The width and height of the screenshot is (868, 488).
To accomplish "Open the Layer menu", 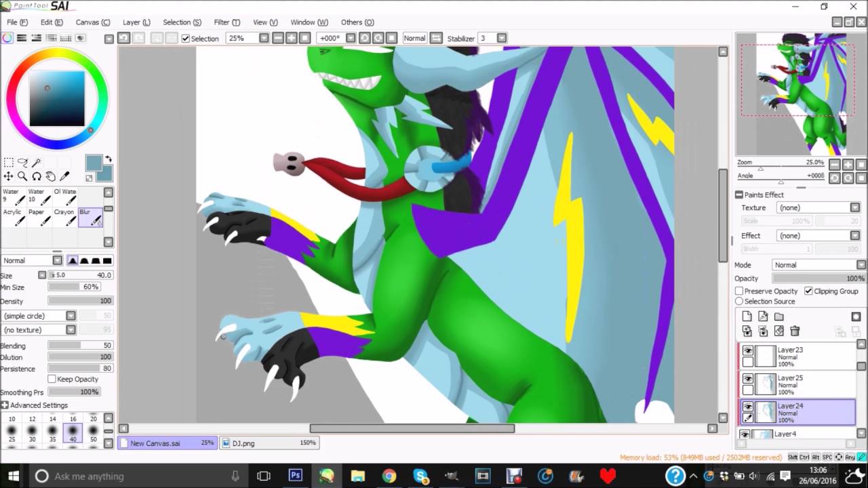I will point(136,22).
